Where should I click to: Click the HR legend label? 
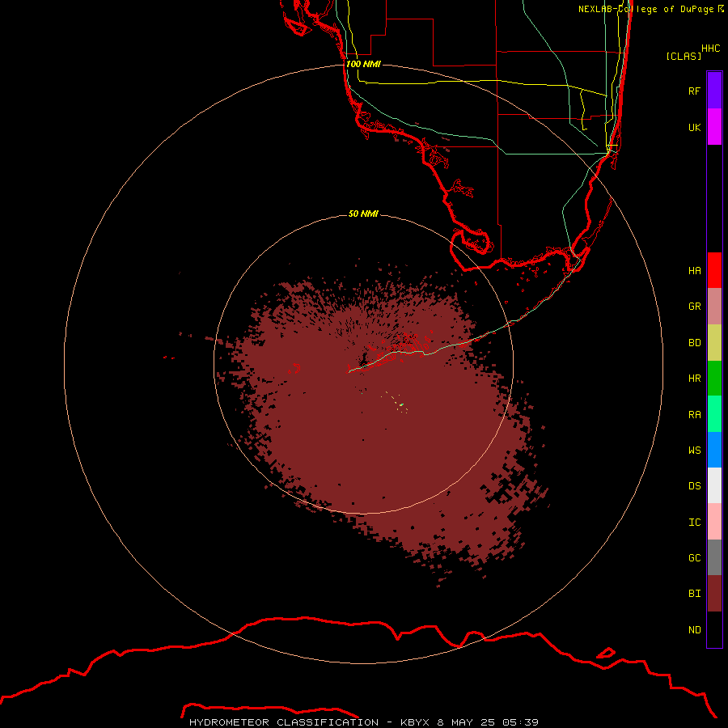click(x=694, y=379)
